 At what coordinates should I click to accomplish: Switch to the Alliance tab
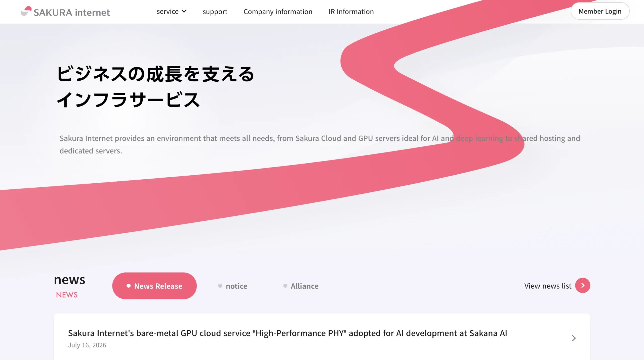tap(301, 286)
